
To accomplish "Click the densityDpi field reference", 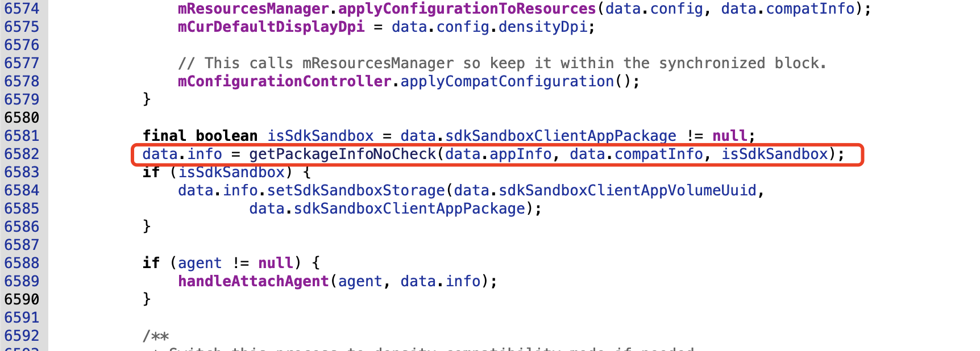I will click(x=543, y=27).
